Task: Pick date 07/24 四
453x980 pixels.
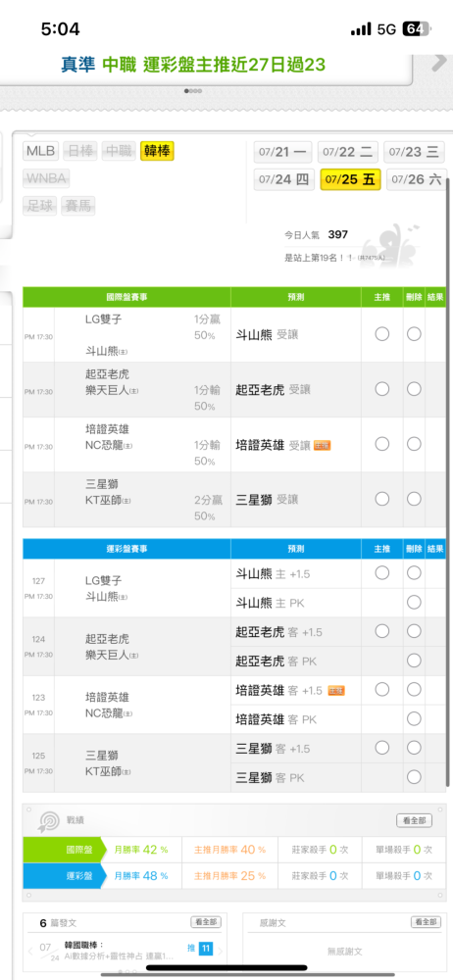Action: click(283, 179)
